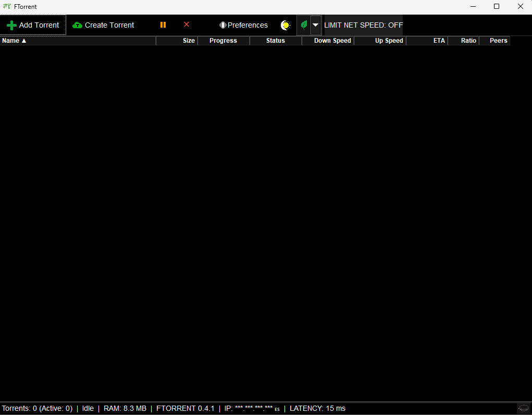Click the LATENCY: 15 ms status entry
This screenshot has width=532, height=415.
pos(317,408)
